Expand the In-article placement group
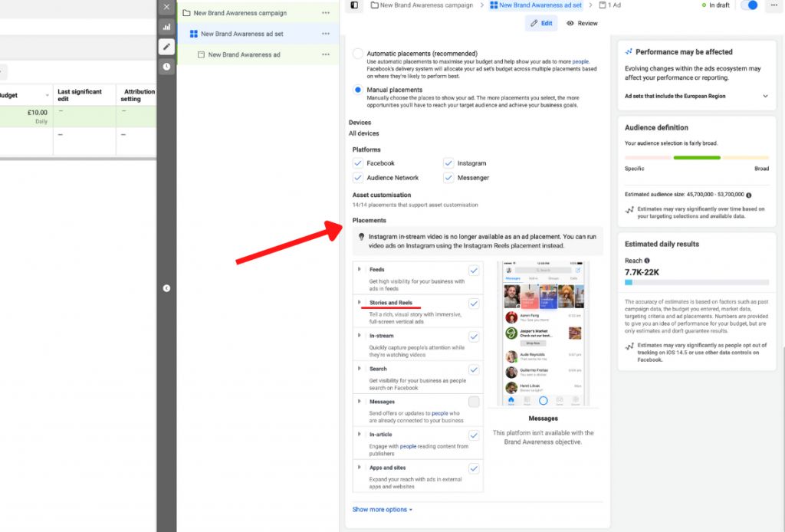Screen dimensions: 785x532 tap(360, 435)
